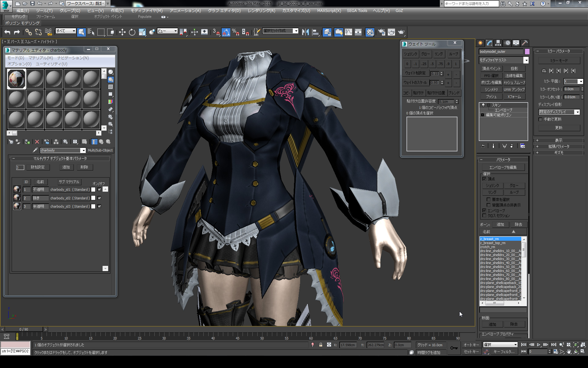Choose the Select and Rotate tool
The height and width of the screenshot is (368, 588).
pyautogui.click(x=132, y=32)
